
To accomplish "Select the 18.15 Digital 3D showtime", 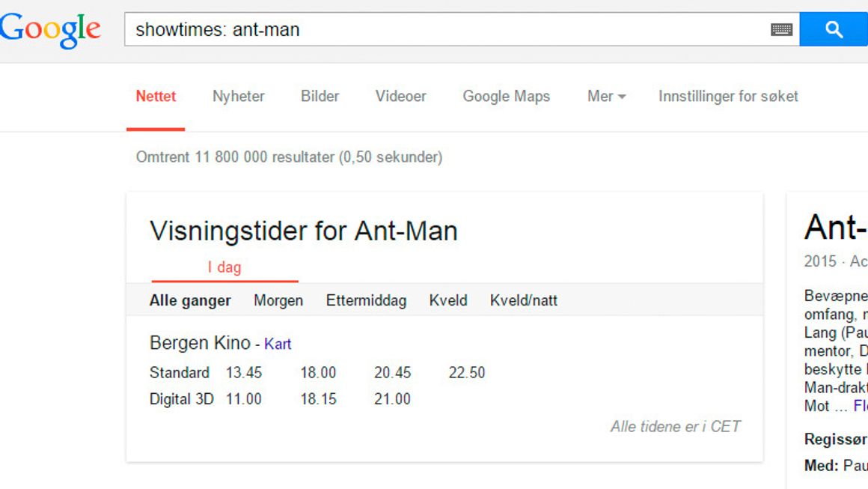I will click(320, 399).
